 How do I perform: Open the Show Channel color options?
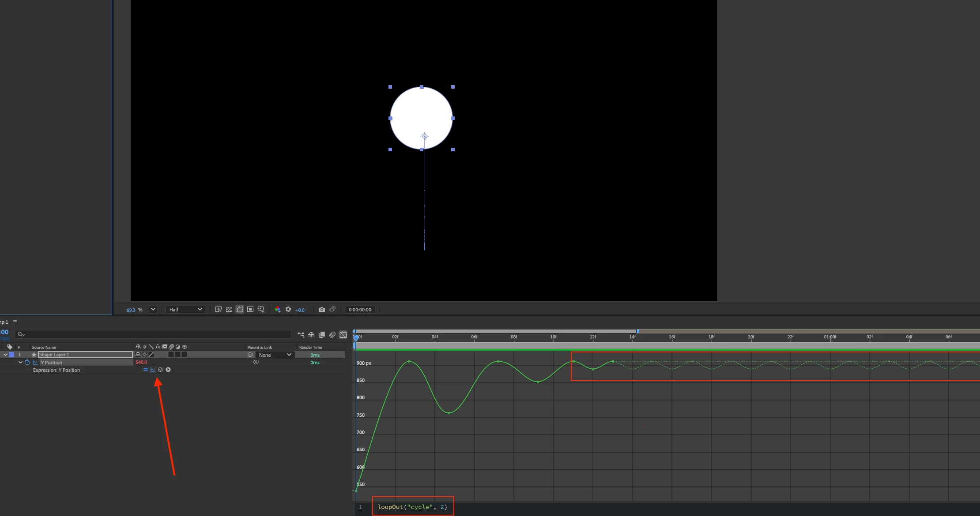[x=278, y=310]
